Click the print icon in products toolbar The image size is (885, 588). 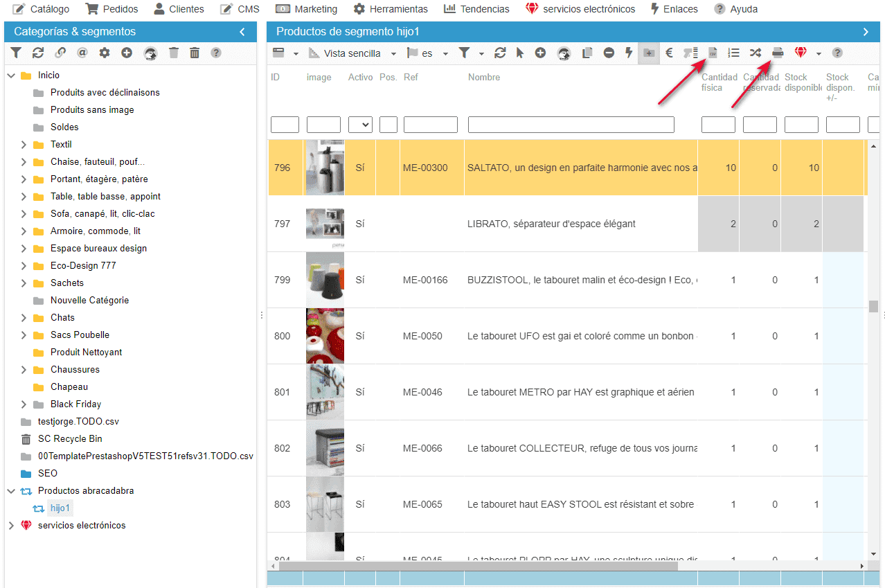[778, 53]
